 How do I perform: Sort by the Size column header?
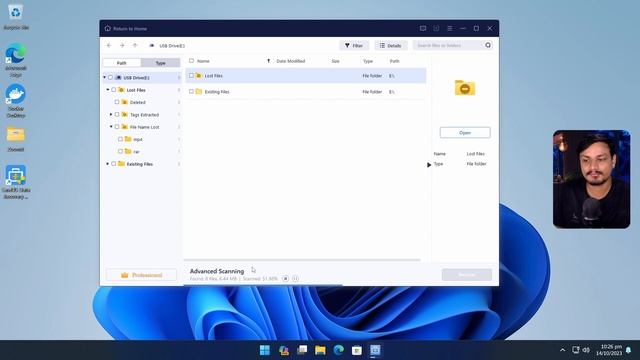336,61
